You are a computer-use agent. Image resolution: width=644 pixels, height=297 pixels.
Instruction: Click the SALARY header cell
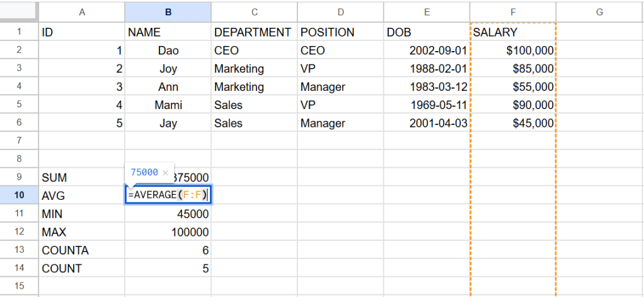click(513, 32)
